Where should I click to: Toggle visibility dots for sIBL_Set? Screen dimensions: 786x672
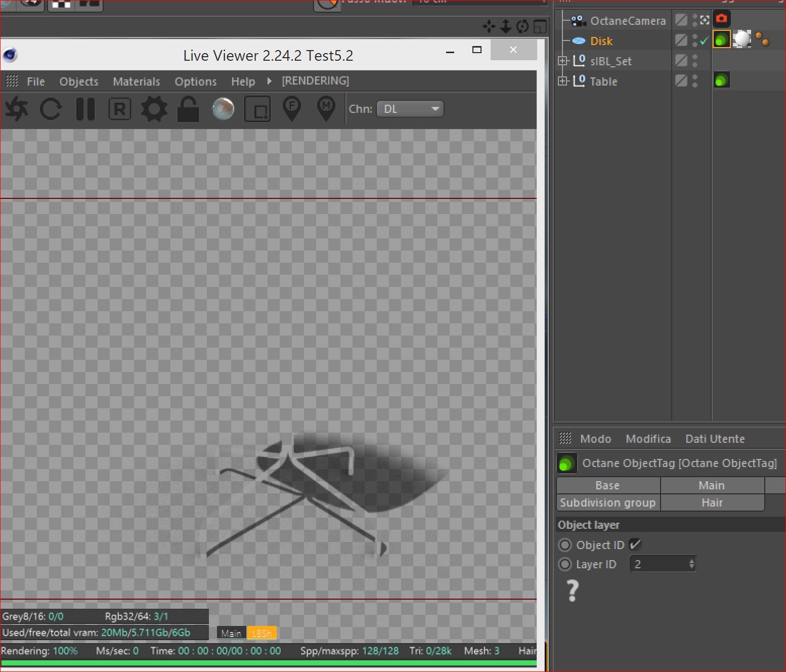point(695,60)
